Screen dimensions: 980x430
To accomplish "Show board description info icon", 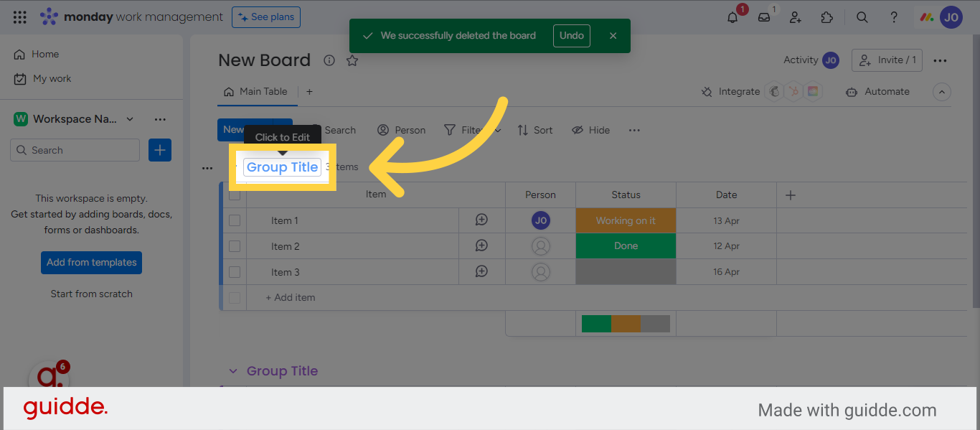I will (x=329, y=60).
